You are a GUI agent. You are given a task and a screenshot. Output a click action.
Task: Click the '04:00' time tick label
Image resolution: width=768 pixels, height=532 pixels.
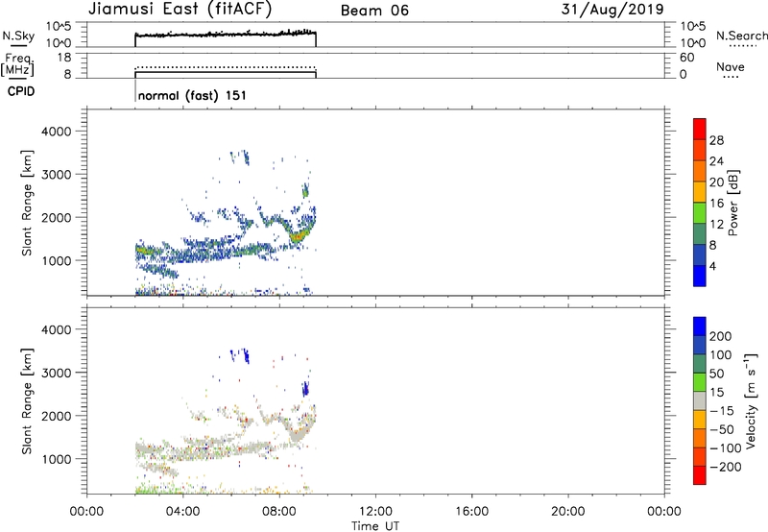coord(182,512)
